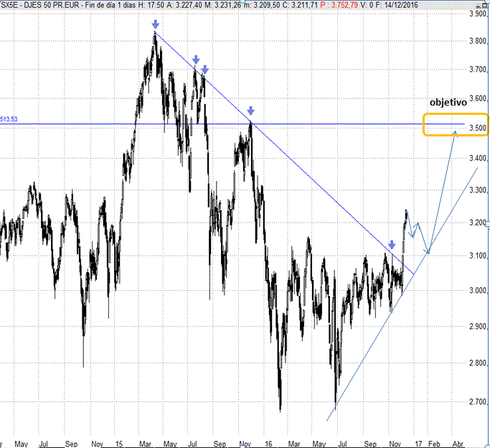Screen dimensions: 490x448
Task: Click the red P: 3.752,79 value
Action: click(x=339, y=5)
